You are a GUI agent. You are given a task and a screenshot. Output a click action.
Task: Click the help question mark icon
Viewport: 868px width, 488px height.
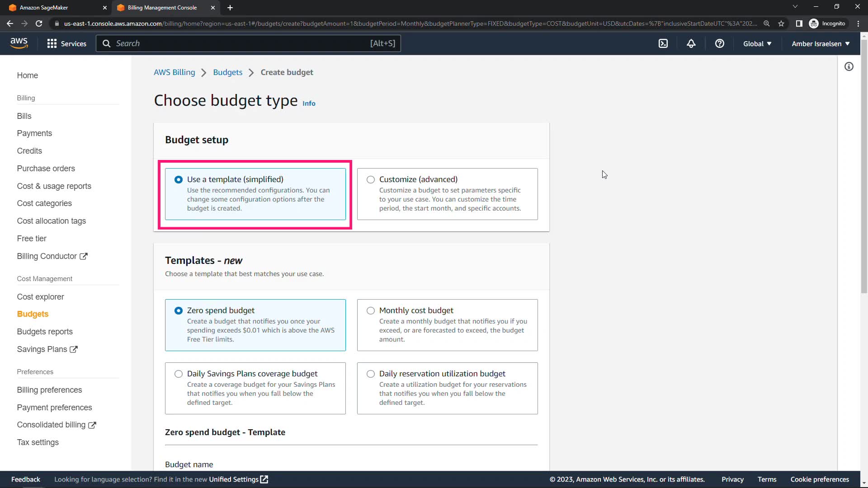tap(719, 43)
